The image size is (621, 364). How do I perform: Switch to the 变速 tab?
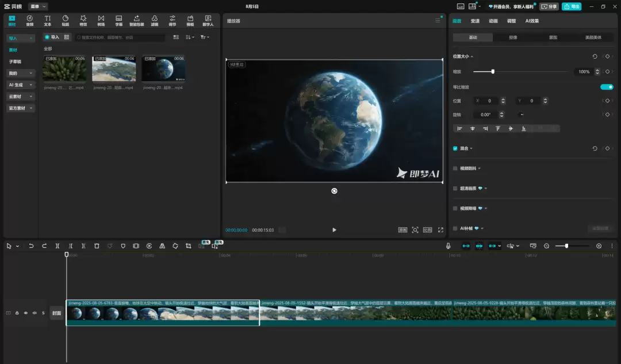475,21
